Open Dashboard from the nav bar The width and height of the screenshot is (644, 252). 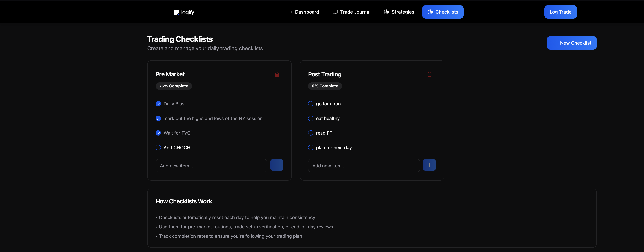[x=303, y=12]
